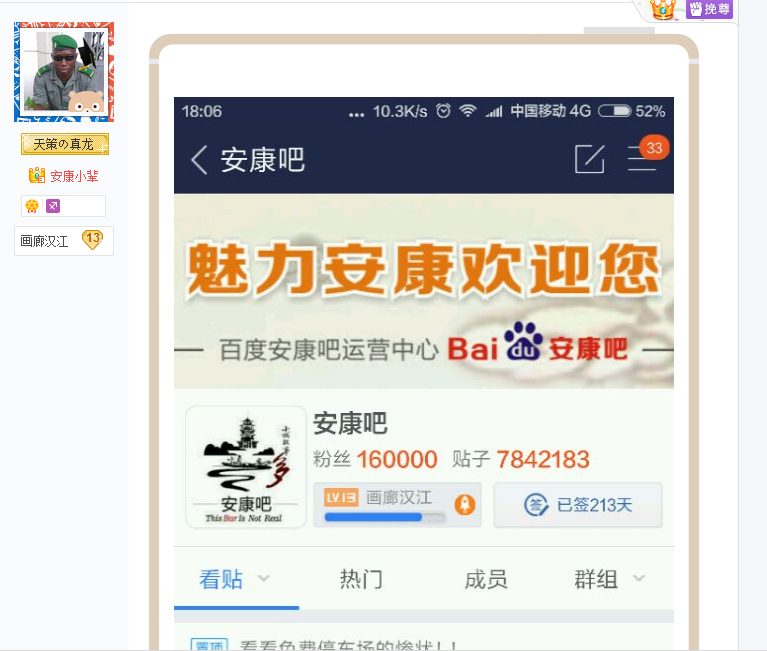The width and height of the screenshot is (767, 651).
Task: Open the menu icon with 33 badge
Action: point(642,159)
